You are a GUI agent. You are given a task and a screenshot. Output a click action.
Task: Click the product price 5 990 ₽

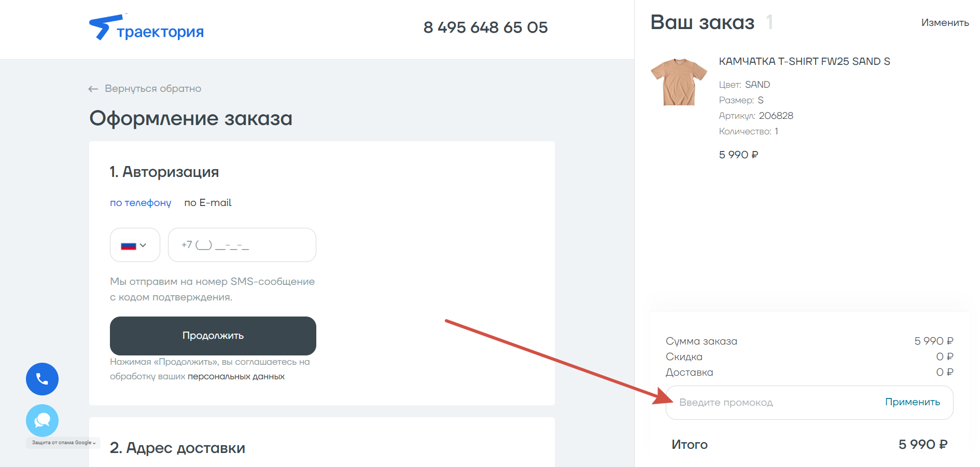738,155
